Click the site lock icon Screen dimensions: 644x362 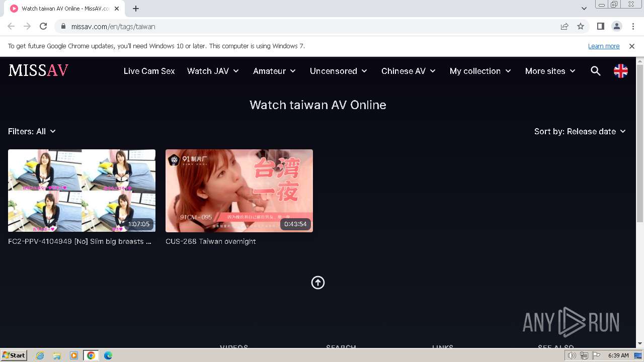[63, 27]
